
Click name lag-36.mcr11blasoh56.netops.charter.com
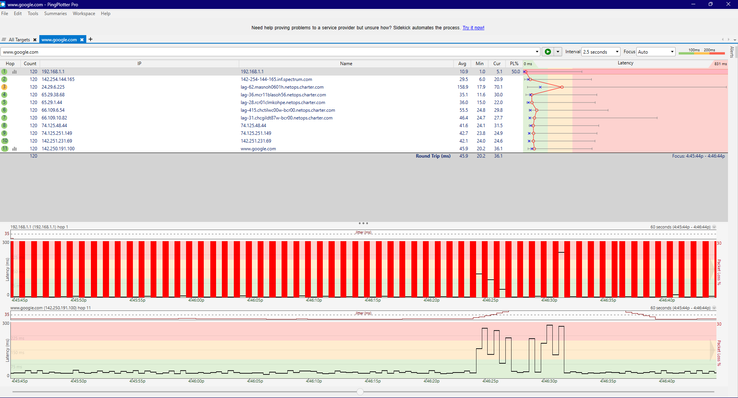[x=283, y=95]
